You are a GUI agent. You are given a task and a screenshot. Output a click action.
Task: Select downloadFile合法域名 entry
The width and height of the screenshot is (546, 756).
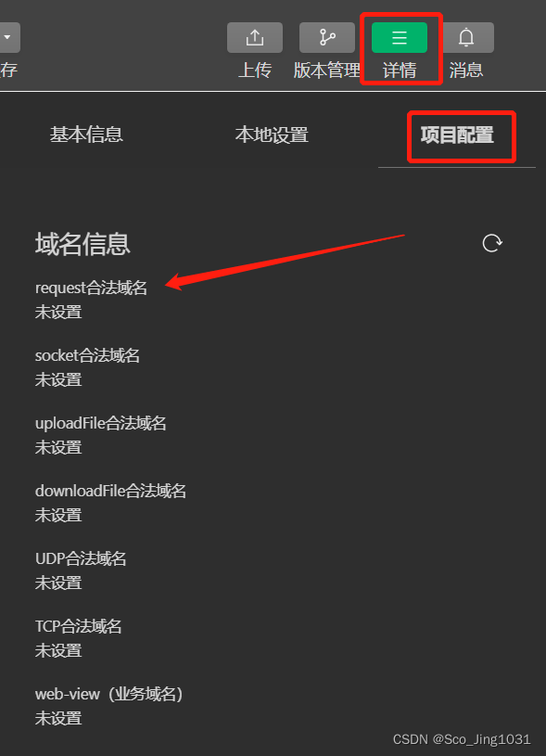coord(110,491)
